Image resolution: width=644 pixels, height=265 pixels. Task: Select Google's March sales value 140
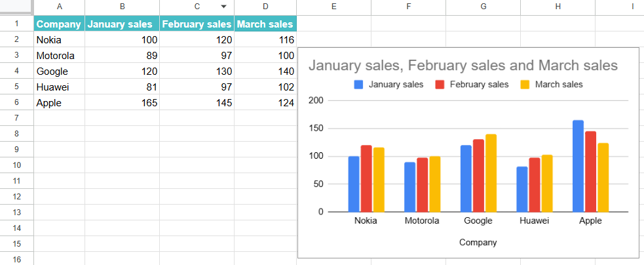tap(265, 71)
